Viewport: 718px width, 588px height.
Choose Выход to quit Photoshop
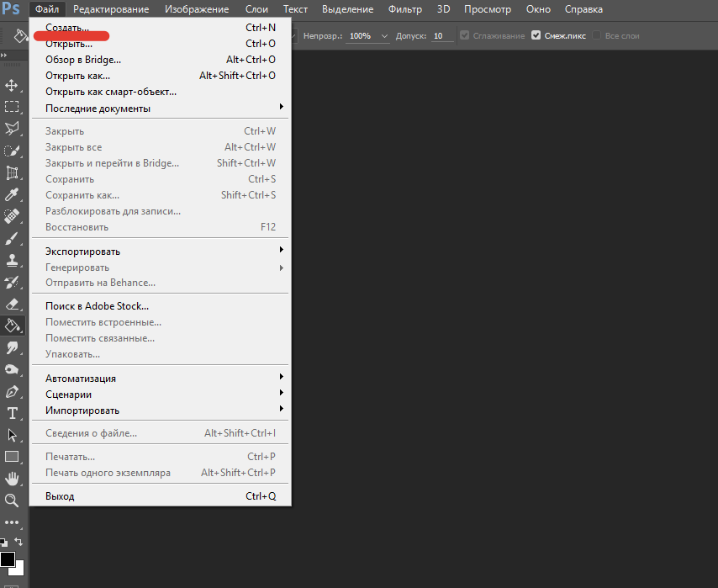pos(160,495)
